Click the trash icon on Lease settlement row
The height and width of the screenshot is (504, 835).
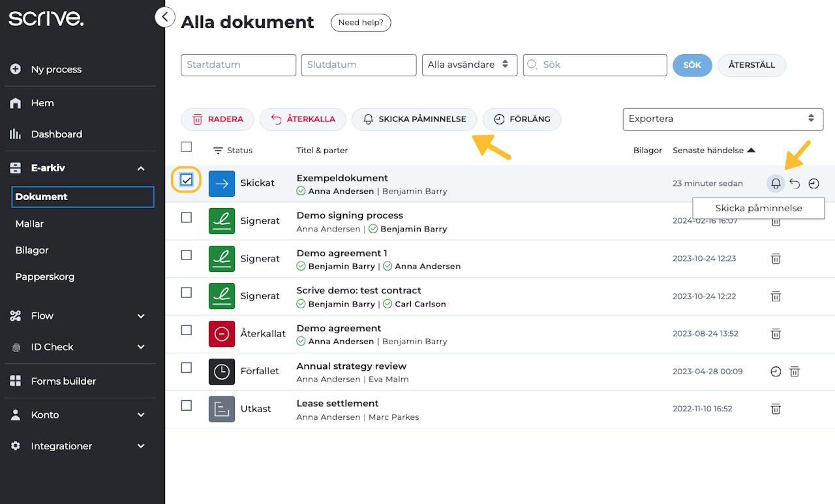point(776,409)
